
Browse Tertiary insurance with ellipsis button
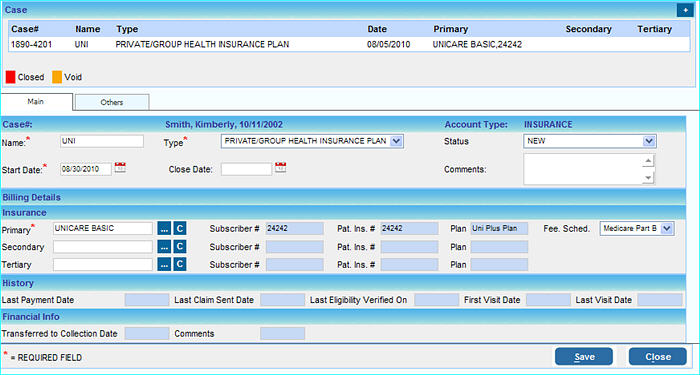click(x=164, y=264)
